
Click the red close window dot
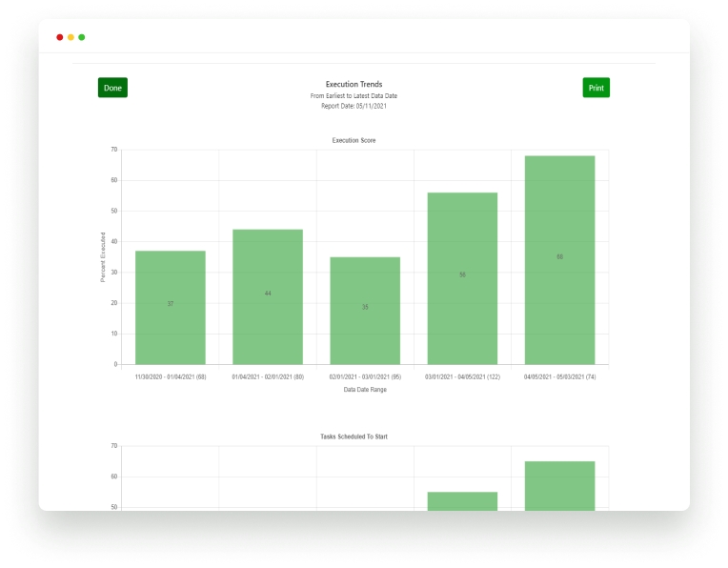(60, 37)
